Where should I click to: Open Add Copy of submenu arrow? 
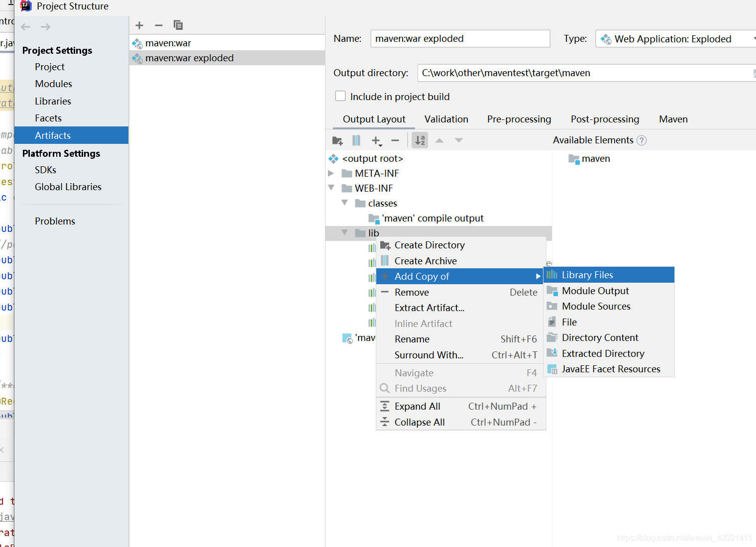(x=538, y=276)
